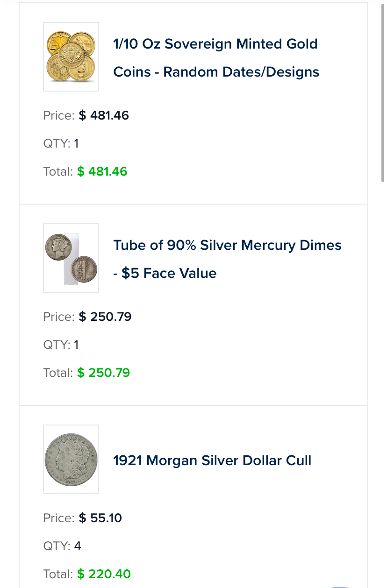Click the "QTY:" label for Morgan Dollar
The image size is (387, 588).
click(57, 546)
